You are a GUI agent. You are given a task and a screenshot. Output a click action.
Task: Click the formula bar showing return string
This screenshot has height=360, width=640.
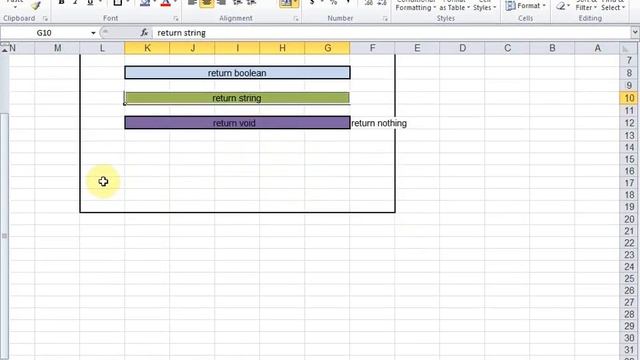point(391,33)
